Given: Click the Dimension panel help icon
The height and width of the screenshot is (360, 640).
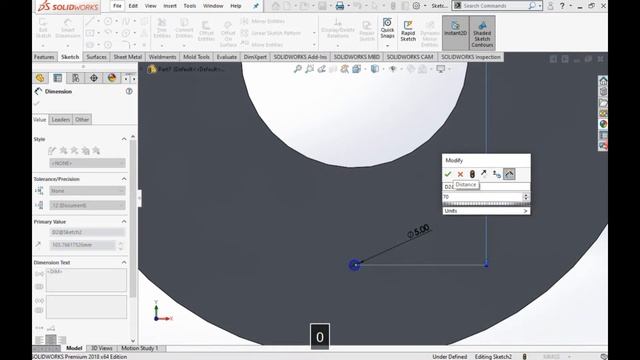Looking at the screenshot, I should 129,91.
